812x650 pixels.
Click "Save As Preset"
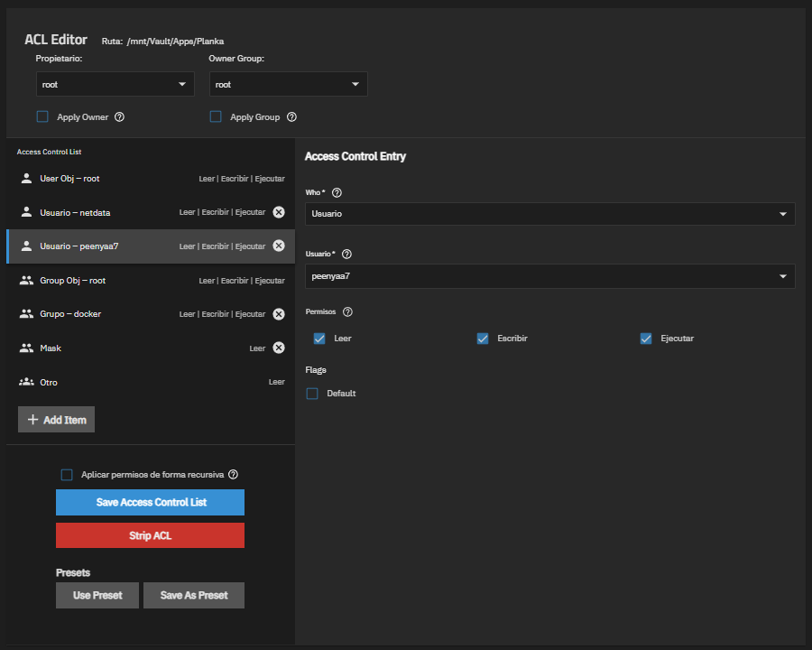[x=193, y=595]
